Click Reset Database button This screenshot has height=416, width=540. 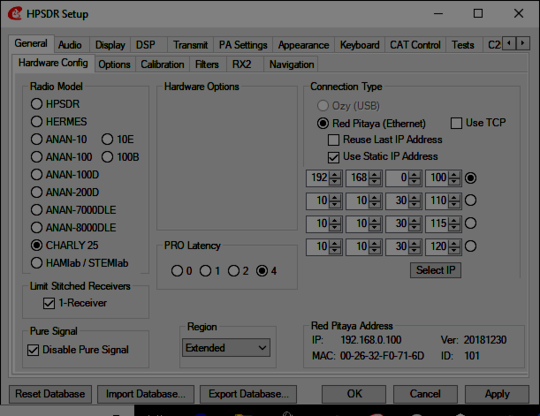(x=50, y=394)
